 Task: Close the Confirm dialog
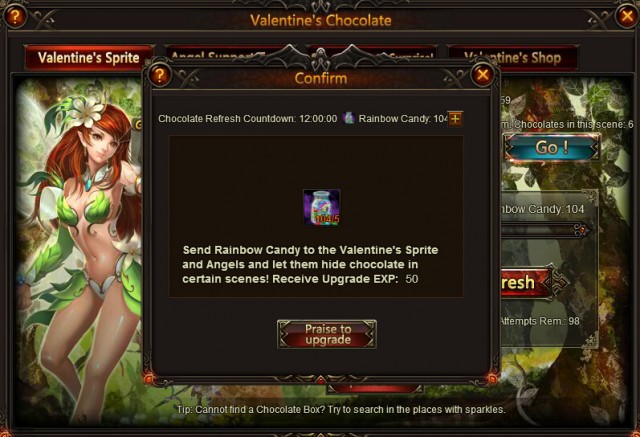(x=482, y=75)
